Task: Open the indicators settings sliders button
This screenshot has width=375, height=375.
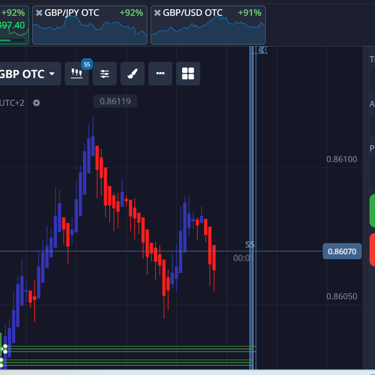Action: pos(105,73)
